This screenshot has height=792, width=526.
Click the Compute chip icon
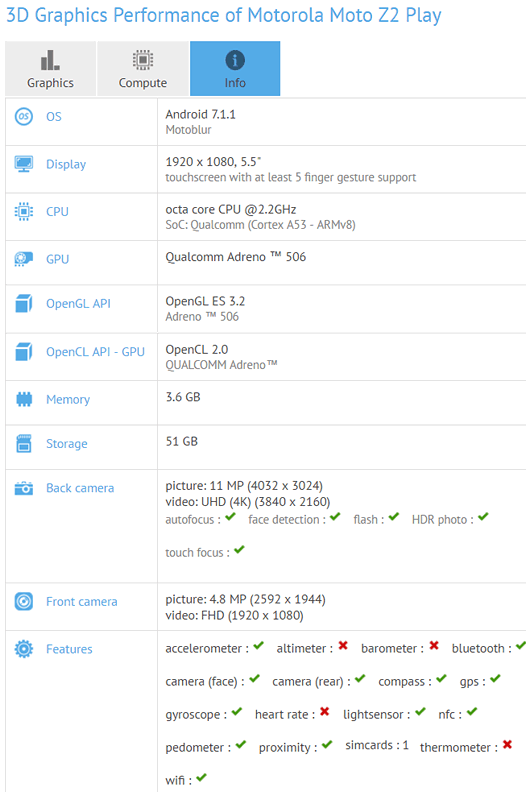(143, 60)
